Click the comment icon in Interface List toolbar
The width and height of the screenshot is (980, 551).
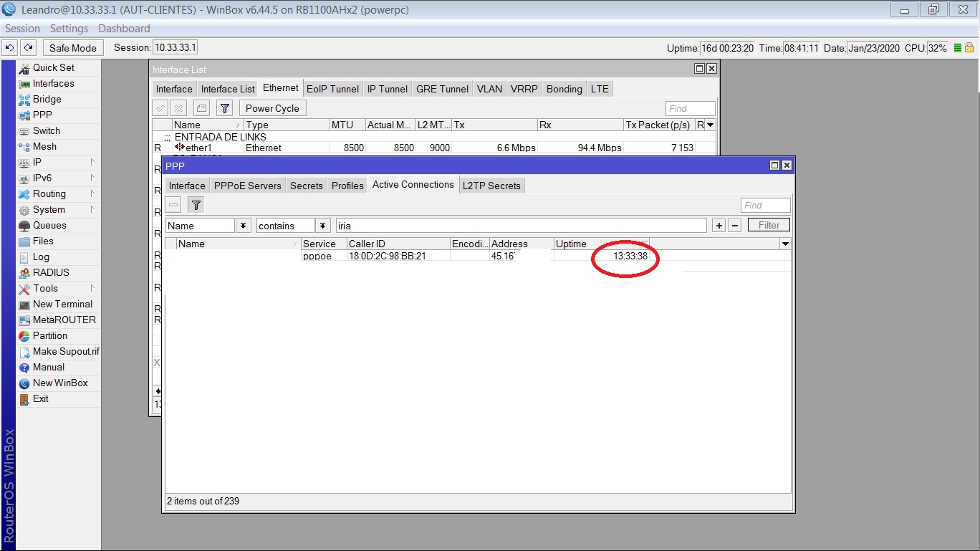pyautogui.click(x=202, y=108)
